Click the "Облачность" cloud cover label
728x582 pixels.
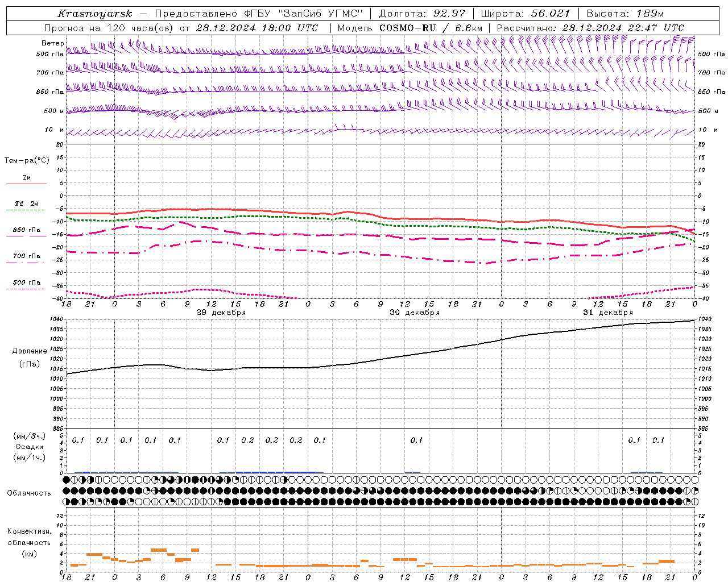tap(29, 493)
